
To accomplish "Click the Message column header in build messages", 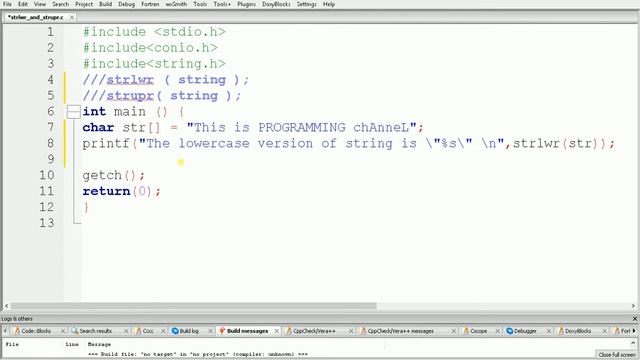I will (99, 344).
